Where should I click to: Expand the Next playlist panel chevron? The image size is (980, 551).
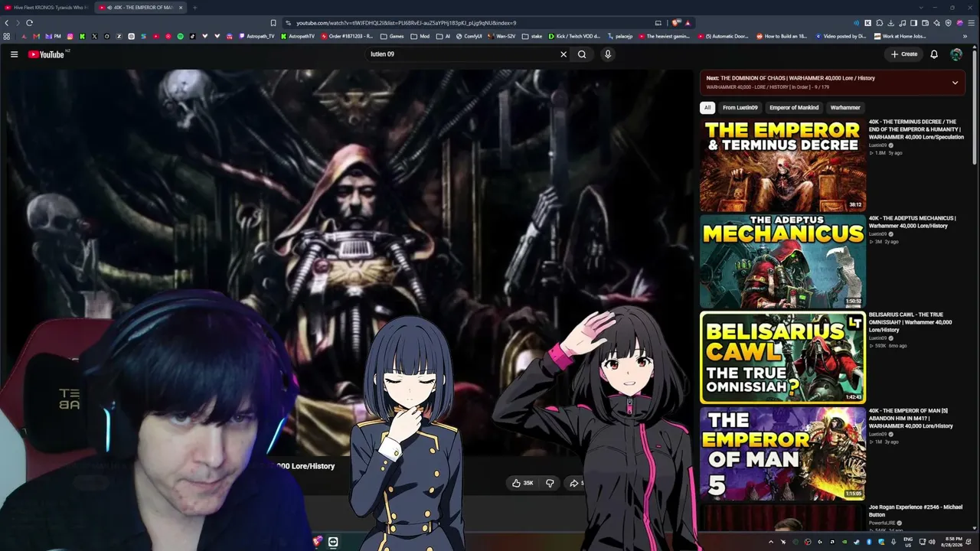(x=955, y=83)
